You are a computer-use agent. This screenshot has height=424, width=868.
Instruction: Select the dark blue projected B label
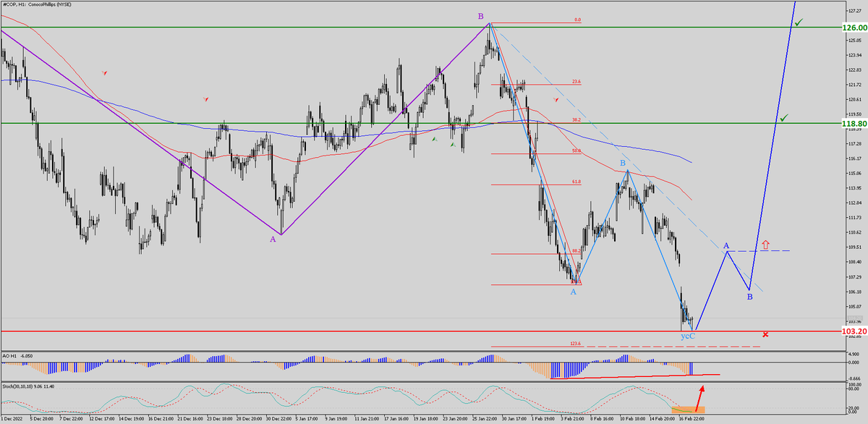pyautogui.click(x=749, y=297)
